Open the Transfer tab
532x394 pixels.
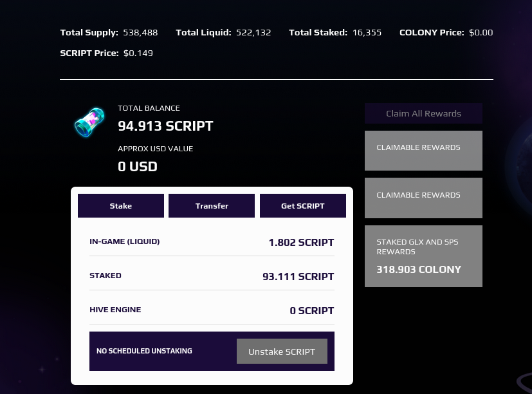212,206
